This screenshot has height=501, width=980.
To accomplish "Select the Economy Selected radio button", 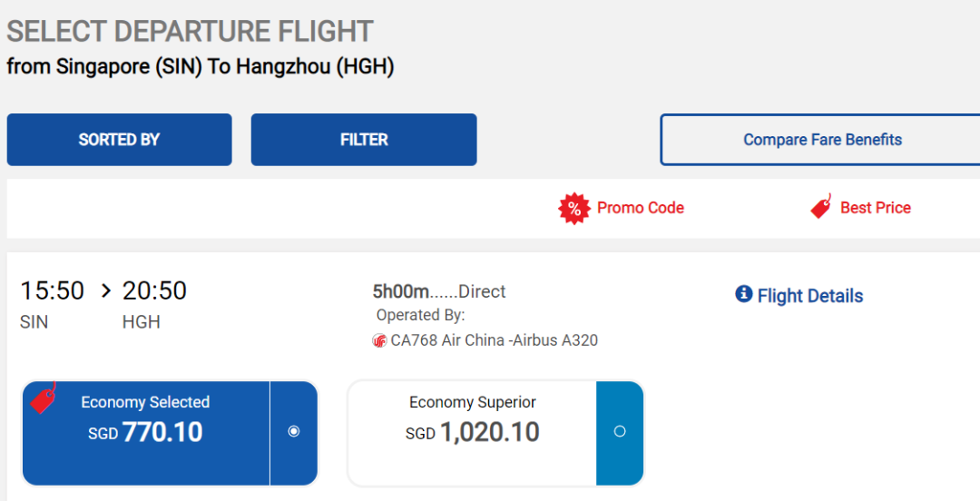I will click(294, 432).
